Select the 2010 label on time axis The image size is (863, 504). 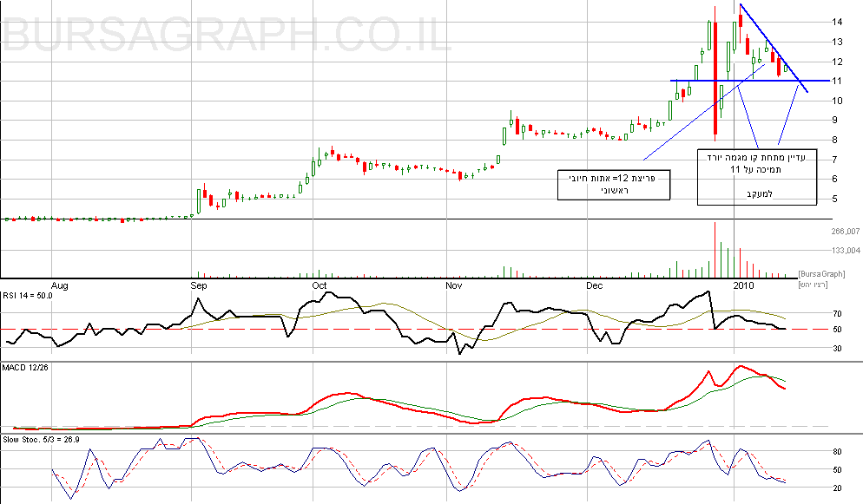click(744, 285)
